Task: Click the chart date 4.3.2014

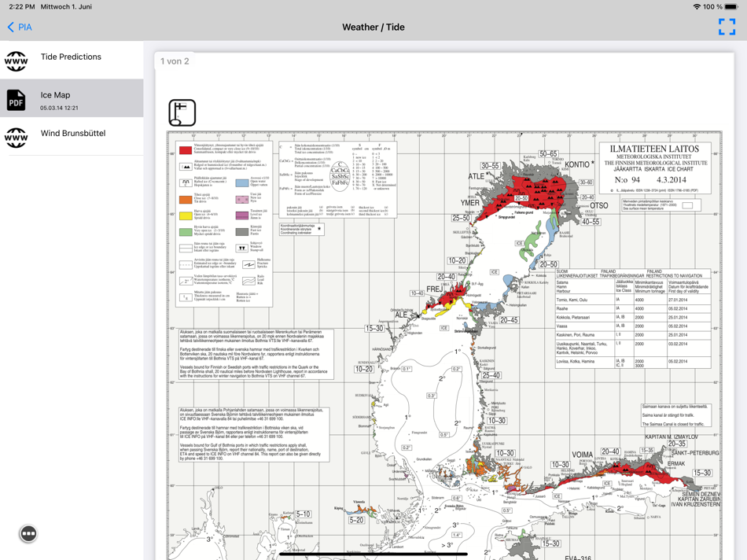Action: (x=672, y=179)
